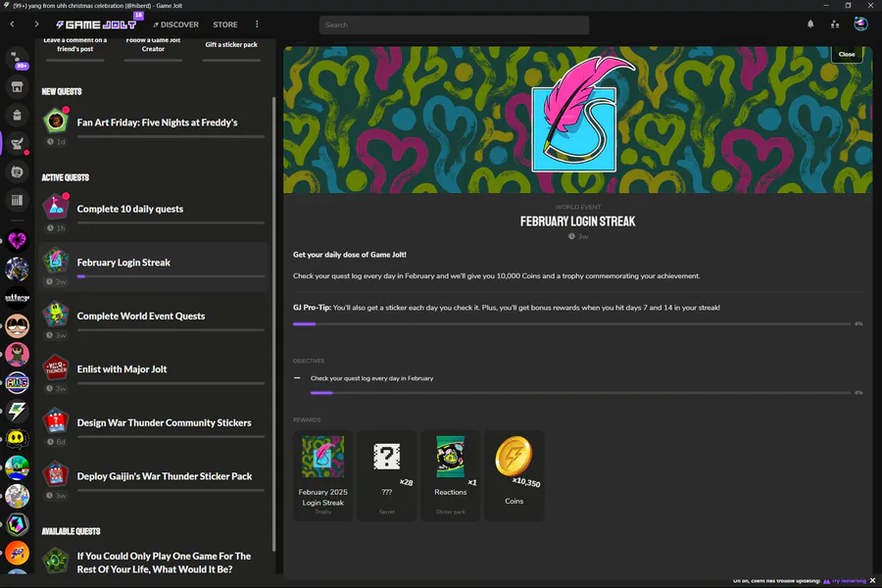This screenshot has height=588, width=882.
Task: Click the Design War Thunder Community Stickers icon
Action: pyautogui.click(x=56, y=420)
